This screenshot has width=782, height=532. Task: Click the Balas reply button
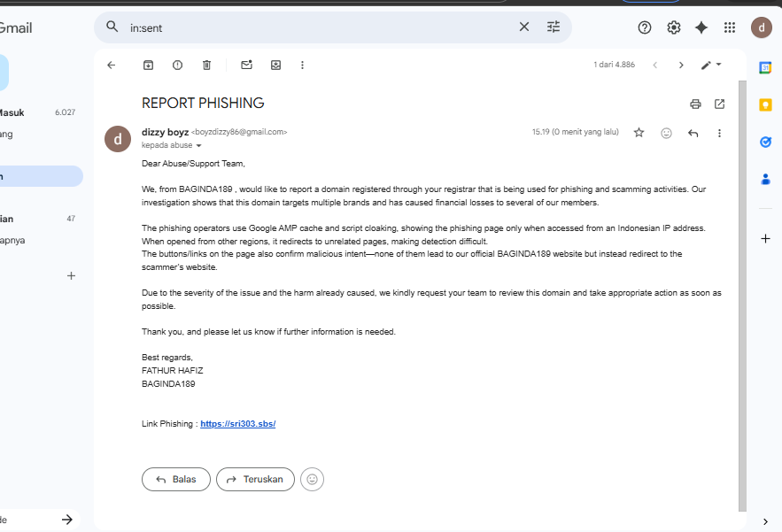(x=176, y=479)
